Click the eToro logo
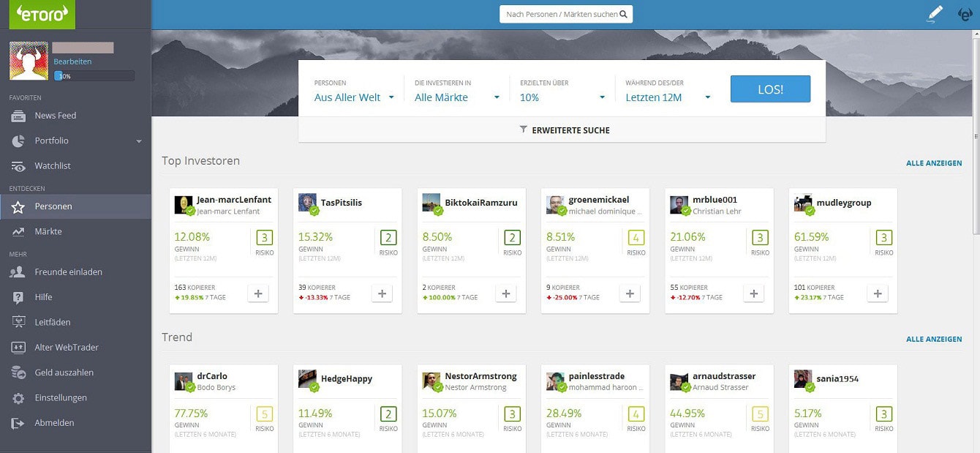The image size is (980, 453). [x=42, y=14]
